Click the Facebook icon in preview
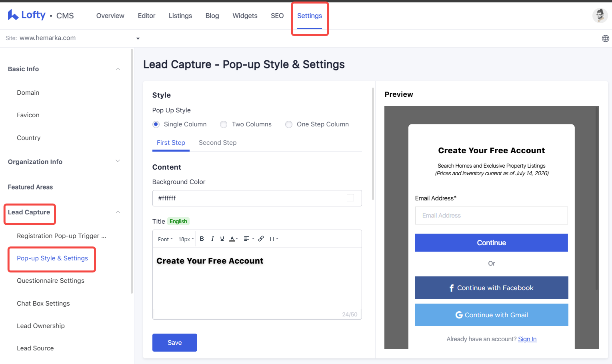Screen dimensions: 612x364 point(452,288)
